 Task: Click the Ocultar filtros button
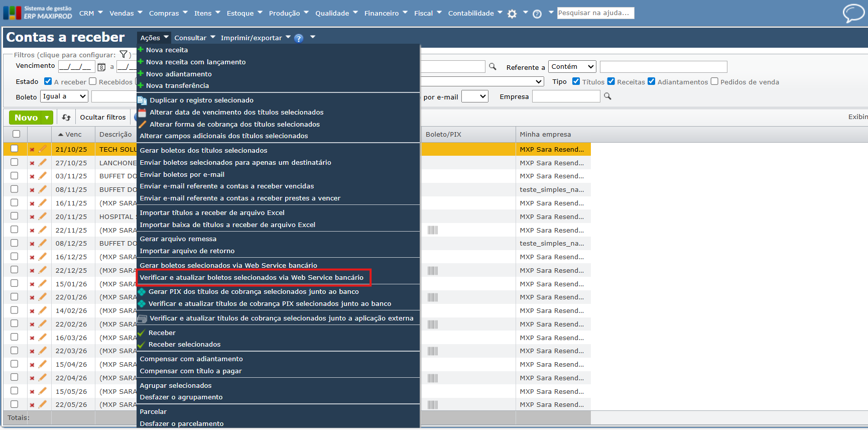pyautogui.click(x=103, y=118)
